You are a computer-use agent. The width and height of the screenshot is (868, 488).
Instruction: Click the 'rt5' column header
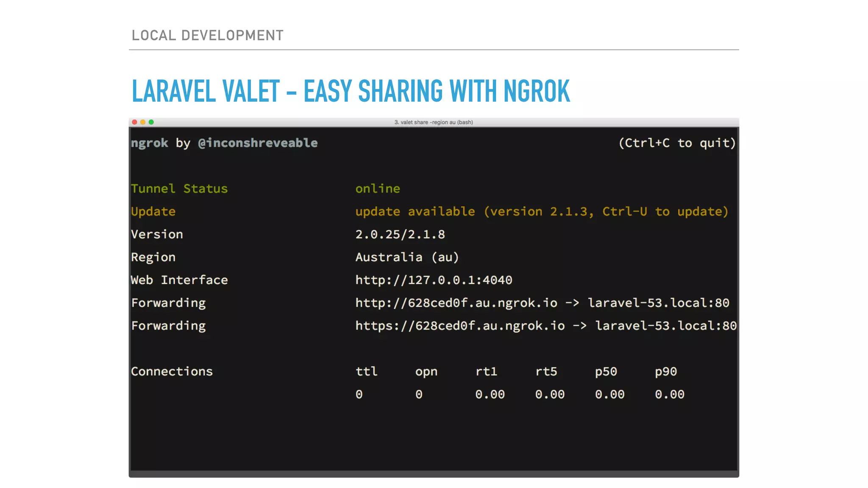tap(546, 372)
